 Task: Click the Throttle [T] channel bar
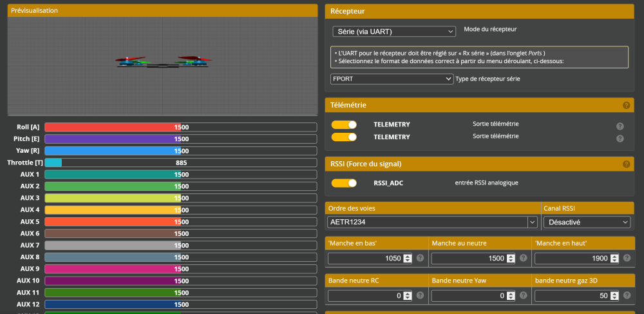tap(181, 162)
